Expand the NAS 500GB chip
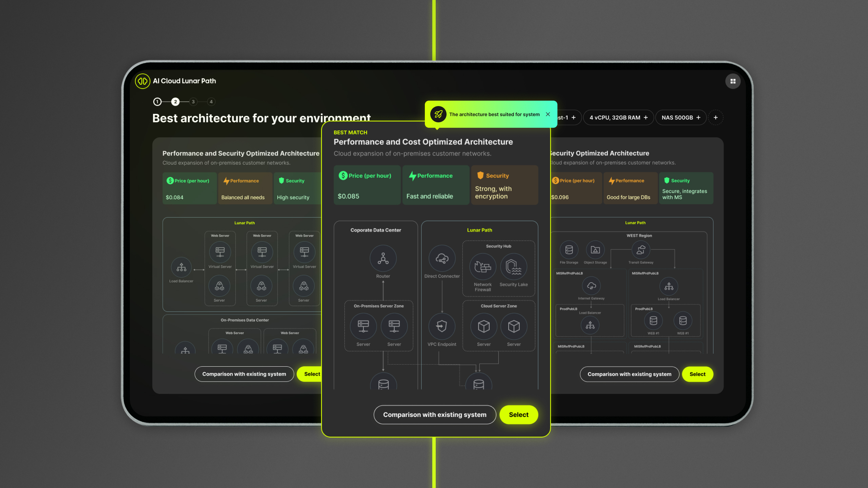The width and height of the screenshot is (868, 488). 681,118
